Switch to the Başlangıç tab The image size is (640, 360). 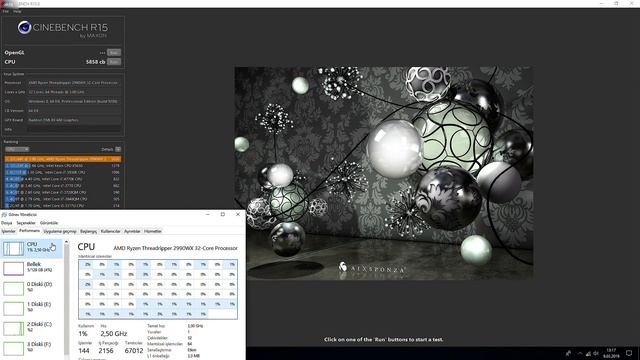(x=89, y=231)
